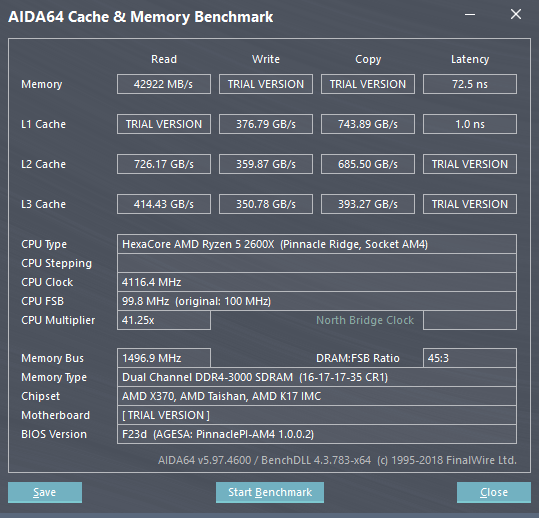
Task: Start the benchmark run
Action: click(270, 492)
